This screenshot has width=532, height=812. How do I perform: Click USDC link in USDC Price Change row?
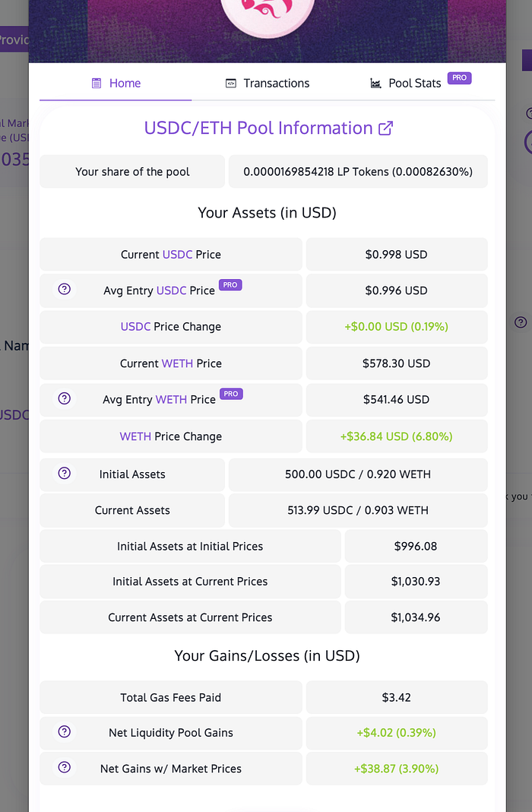click(x=135, y=327)
